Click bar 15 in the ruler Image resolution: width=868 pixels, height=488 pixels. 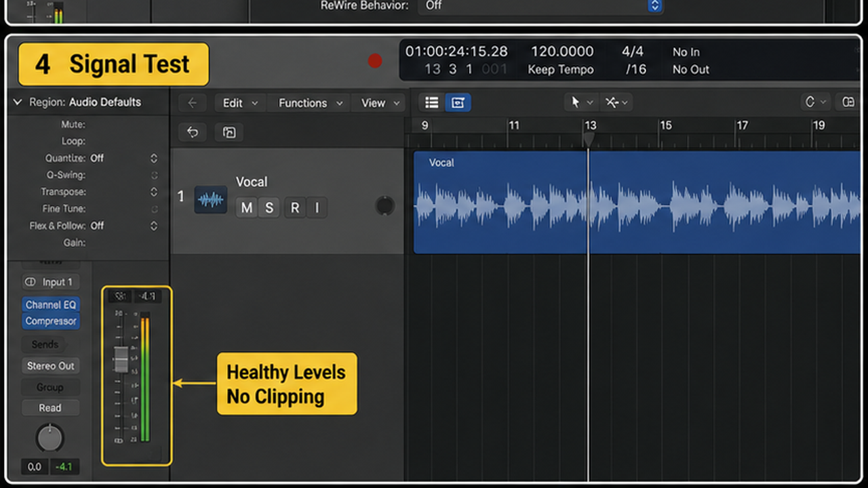point(666,125)
